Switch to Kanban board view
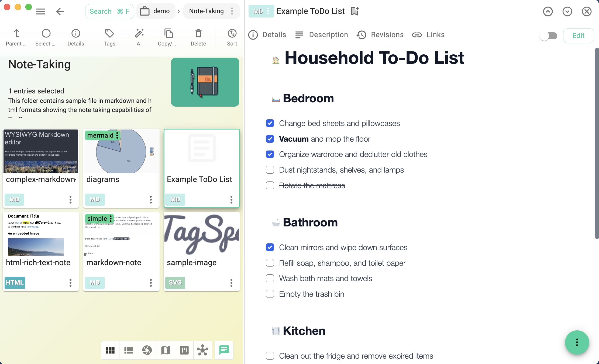Image resolution: width=599 pixels, height=364 pixels. pyautogui.click(x=184, y=350)
